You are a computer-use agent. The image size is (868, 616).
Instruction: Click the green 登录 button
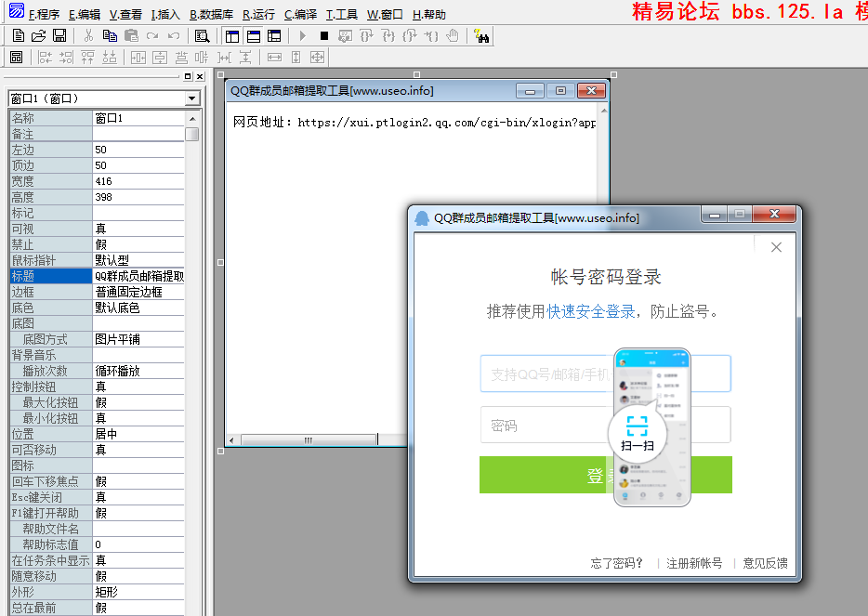tap(606, 475)
